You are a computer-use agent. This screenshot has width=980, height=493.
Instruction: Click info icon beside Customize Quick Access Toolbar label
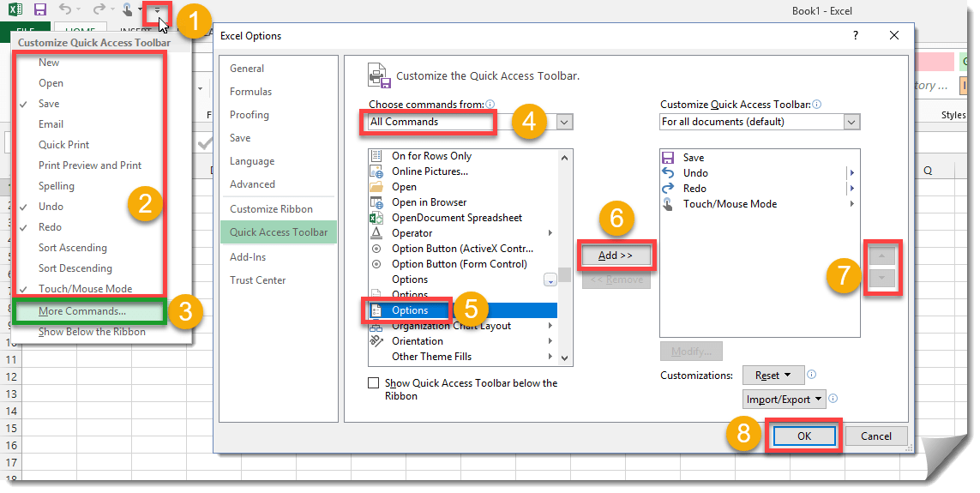817,105
